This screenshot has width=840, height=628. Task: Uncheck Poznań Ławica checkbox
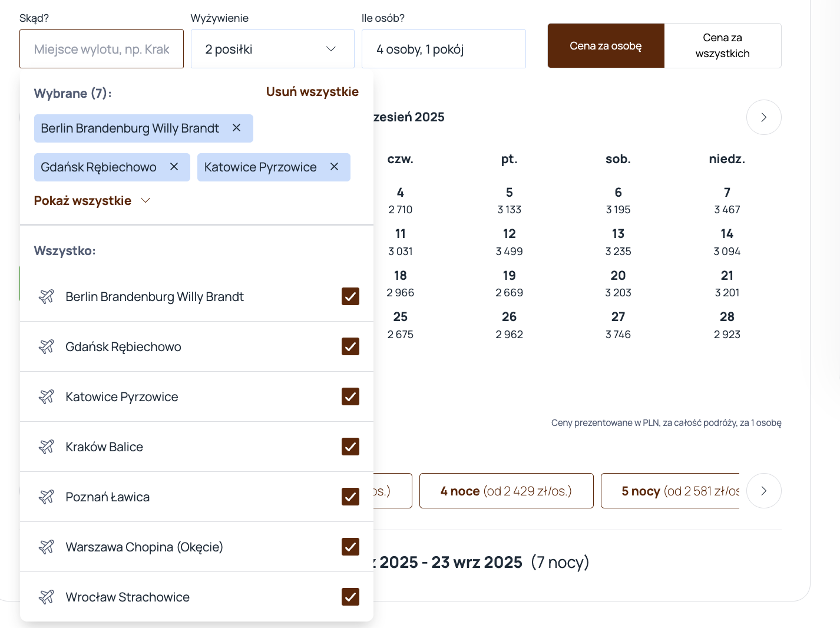(x=350, y=497)
